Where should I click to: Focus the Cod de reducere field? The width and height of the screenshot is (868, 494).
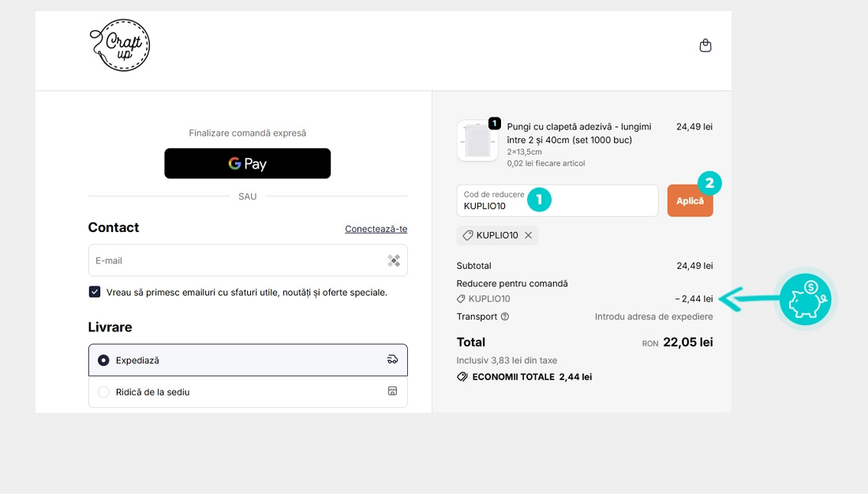pos(557,200)
